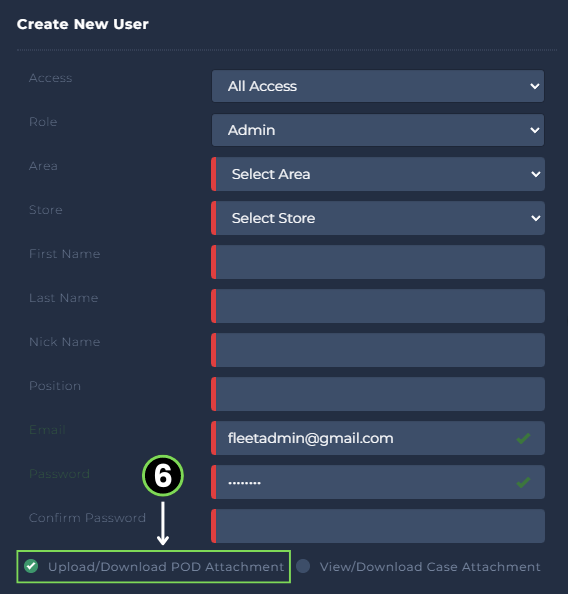Open the Role dropdown showing Admin

(378, 130)
